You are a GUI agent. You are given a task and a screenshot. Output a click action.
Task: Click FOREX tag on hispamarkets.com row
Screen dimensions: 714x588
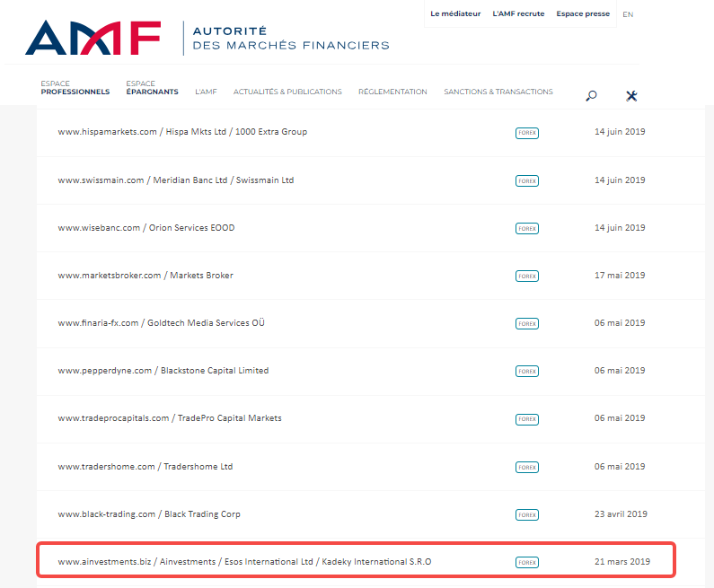pyautogui.click(x=527, y=133)
